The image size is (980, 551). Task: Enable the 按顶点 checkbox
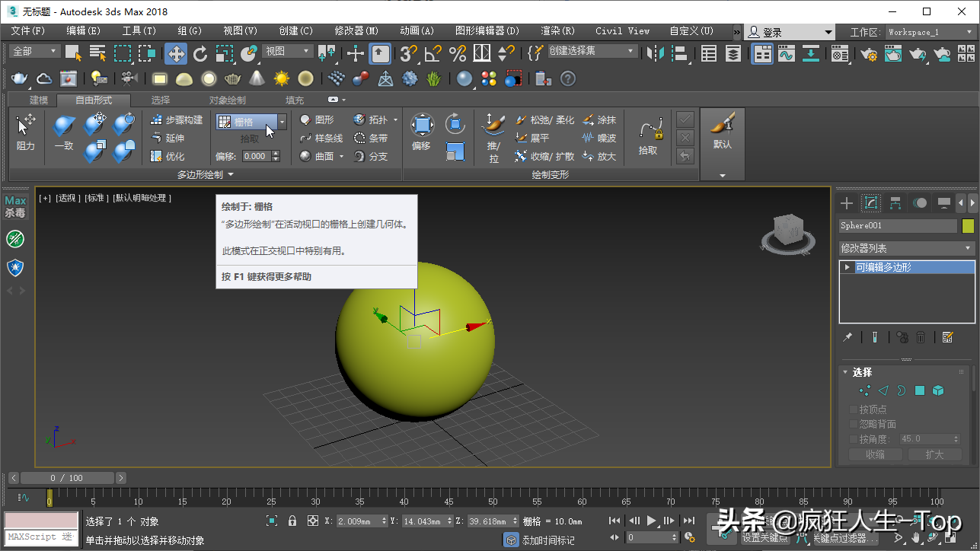[x=854, y=409]
